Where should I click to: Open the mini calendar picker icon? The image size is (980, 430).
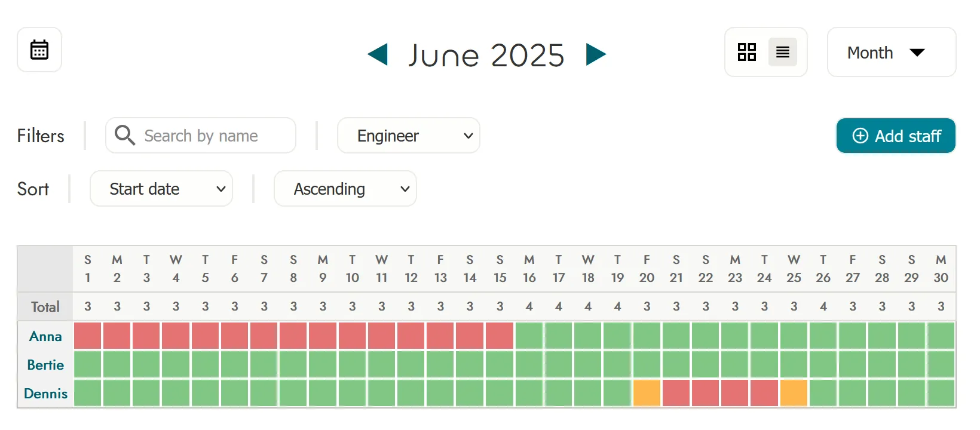pyautogui.click(x=39, y=50)
